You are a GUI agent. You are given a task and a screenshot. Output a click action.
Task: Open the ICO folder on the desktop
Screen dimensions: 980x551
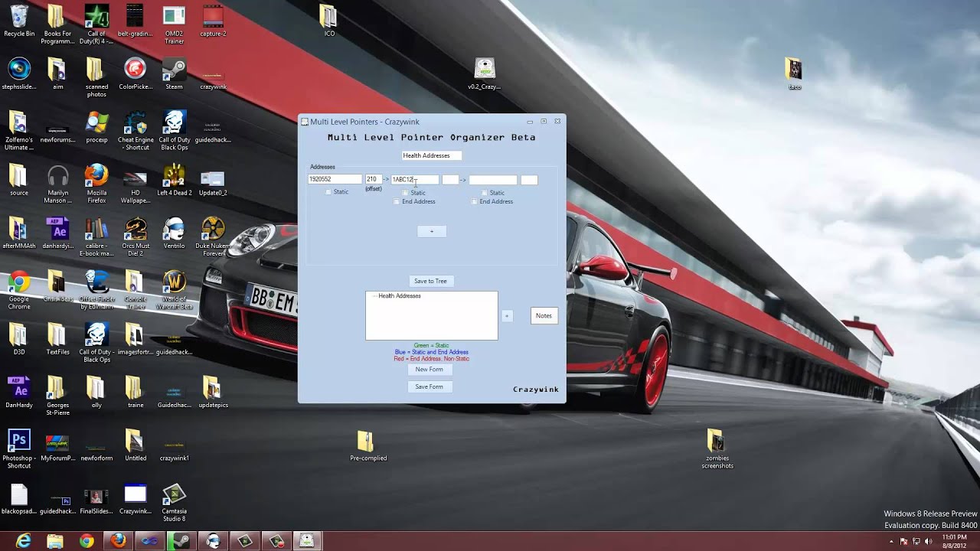(328, 21)
